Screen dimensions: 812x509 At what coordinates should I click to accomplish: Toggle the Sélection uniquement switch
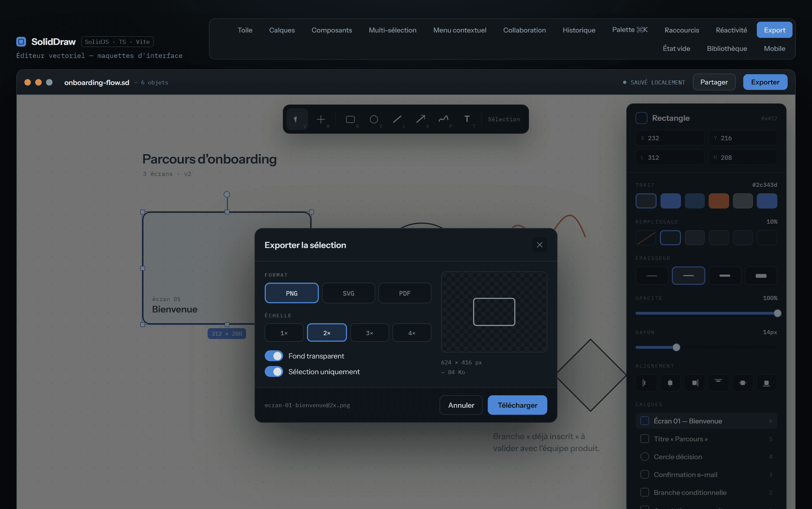click(274, 372)
